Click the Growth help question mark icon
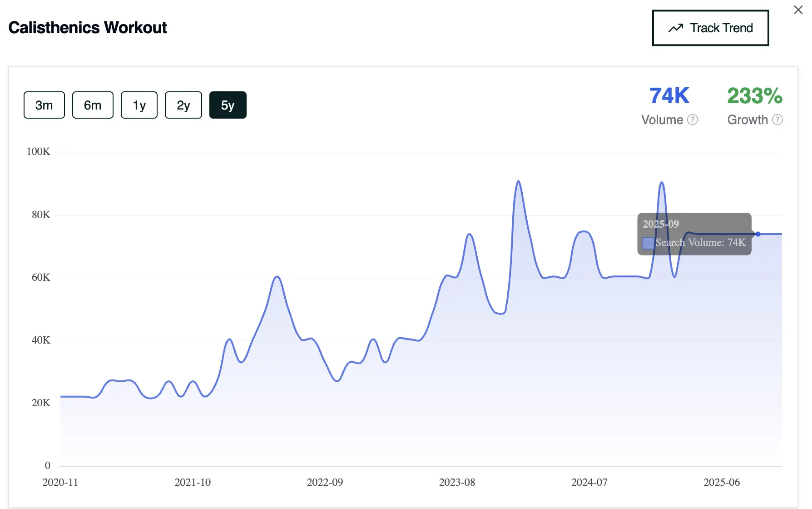This screenshot has height=509, width=812. [x=778, y=120]
